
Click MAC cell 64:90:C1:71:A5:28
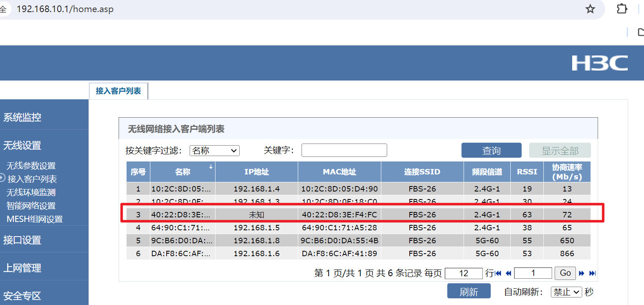340,228
